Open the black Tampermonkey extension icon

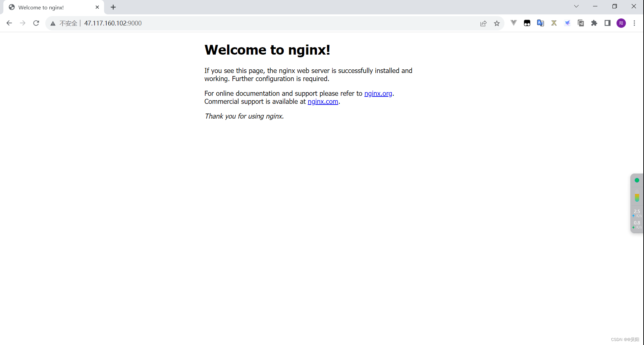(527, 23)
